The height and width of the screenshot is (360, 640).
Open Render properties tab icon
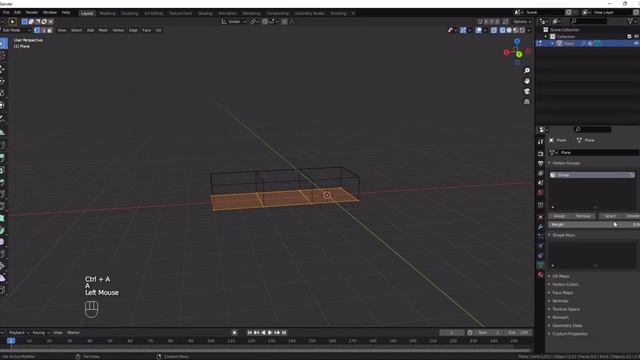pos(540,154)
